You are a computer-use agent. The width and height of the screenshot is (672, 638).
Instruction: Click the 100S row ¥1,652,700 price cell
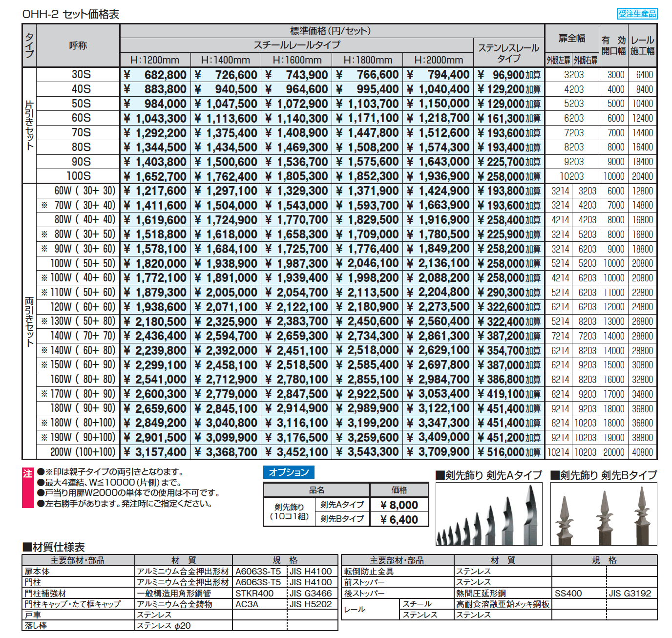click(x=154, y=176)
